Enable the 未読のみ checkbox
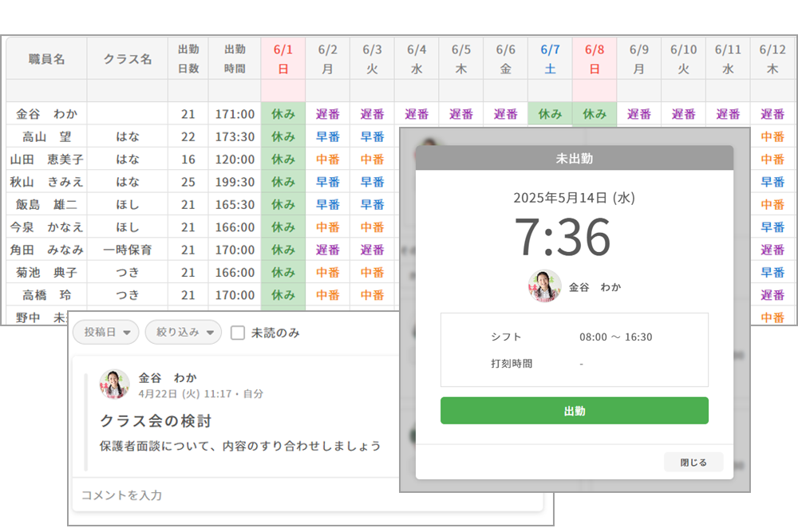 pos(238,333)
